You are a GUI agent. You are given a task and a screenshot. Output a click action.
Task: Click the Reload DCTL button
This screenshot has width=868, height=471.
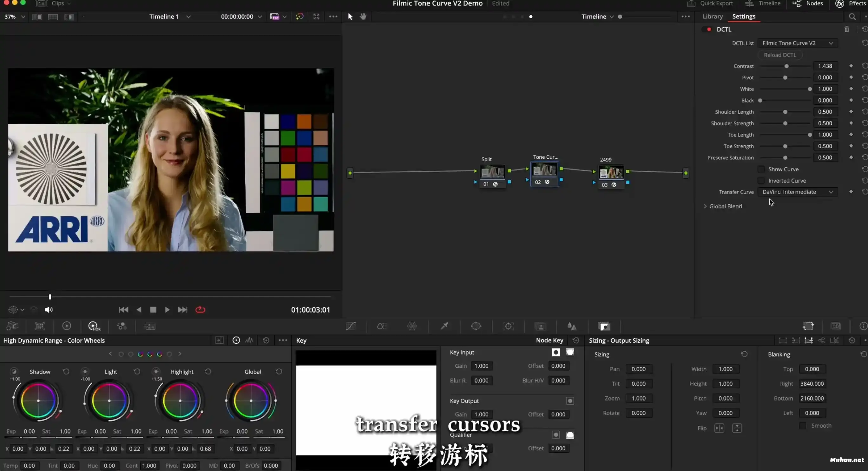click(780, 55)
